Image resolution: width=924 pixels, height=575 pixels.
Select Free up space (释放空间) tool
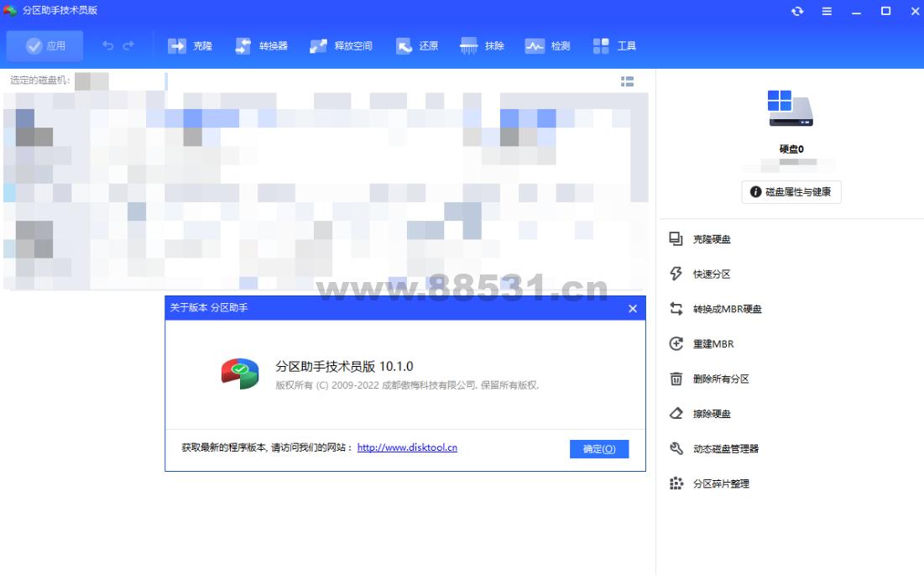tap(342, 46)
